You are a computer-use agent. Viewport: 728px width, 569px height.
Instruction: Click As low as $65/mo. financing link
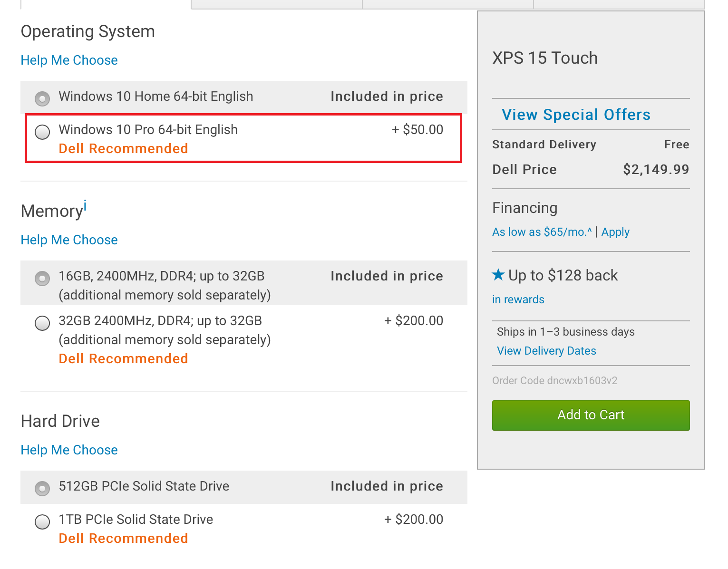(x=542, y=232)
